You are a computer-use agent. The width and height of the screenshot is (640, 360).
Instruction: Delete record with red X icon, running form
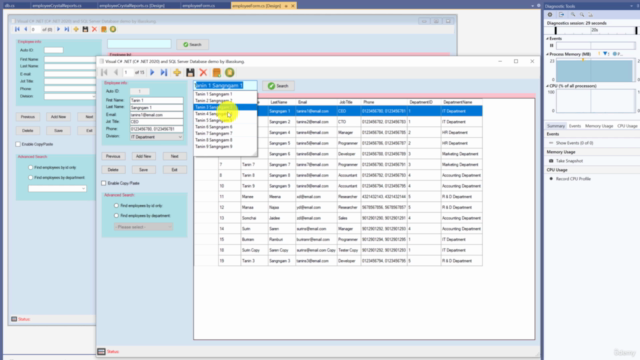[x=203, y=73]
